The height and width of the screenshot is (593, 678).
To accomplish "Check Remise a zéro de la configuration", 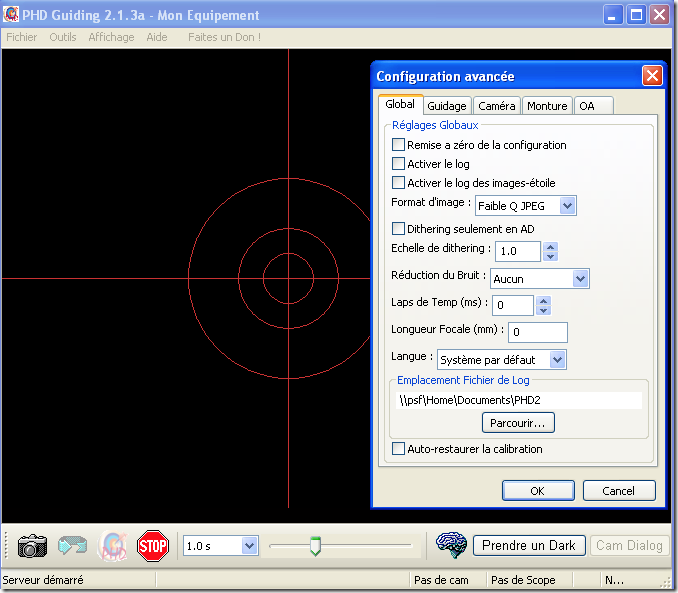I will pyautogui.click(x=398, y=144).
